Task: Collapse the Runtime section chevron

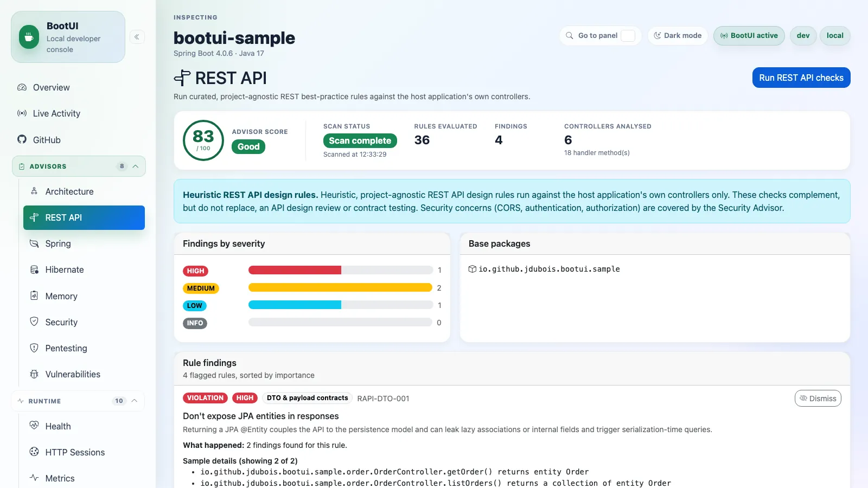Action: click(135, 401)
